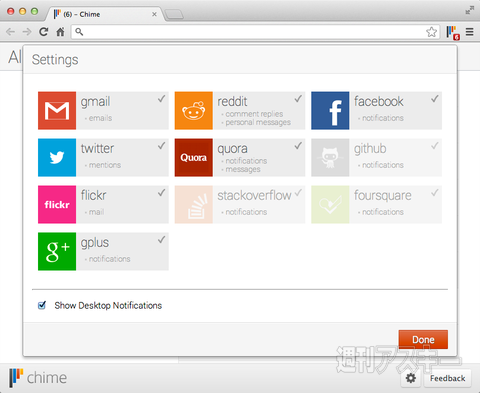The image size is (480, 393).
Task: Click the Settings dialog title
Action: [x=55, y=60]
